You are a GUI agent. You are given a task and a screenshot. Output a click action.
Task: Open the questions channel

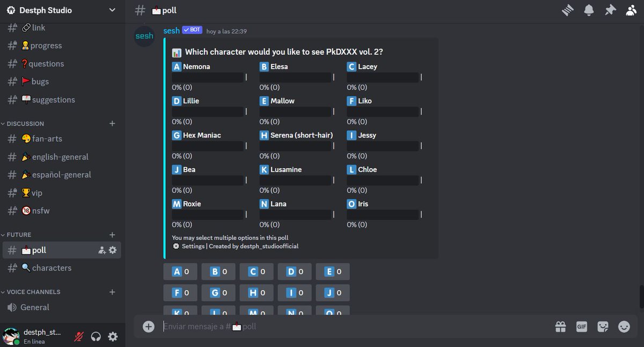[x=62, y=63]
